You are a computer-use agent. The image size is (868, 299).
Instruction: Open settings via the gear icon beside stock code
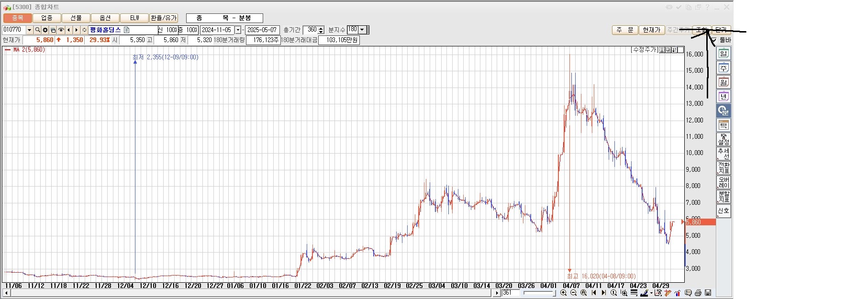point(45,30)
